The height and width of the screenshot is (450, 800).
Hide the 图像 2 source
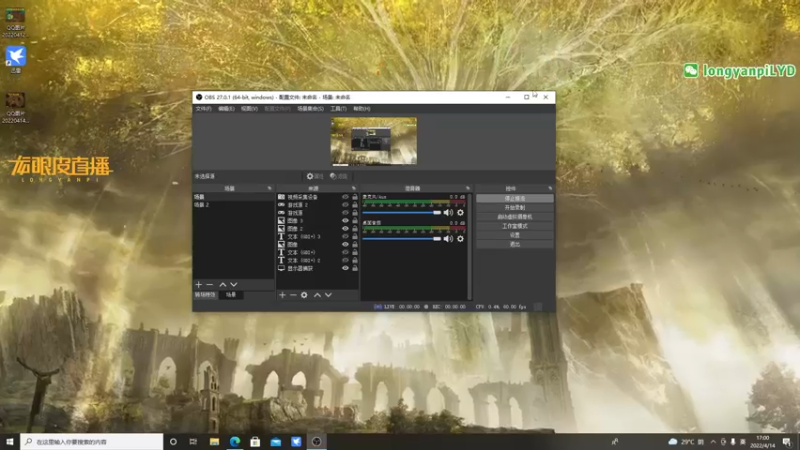pyautogui.click(x=345, y=229)
